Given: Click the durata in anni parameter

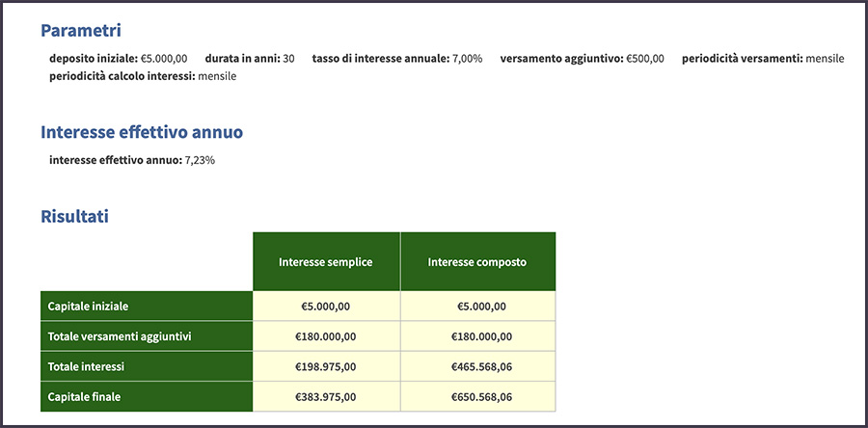Looking at the screenshot, I should [249, 59].
